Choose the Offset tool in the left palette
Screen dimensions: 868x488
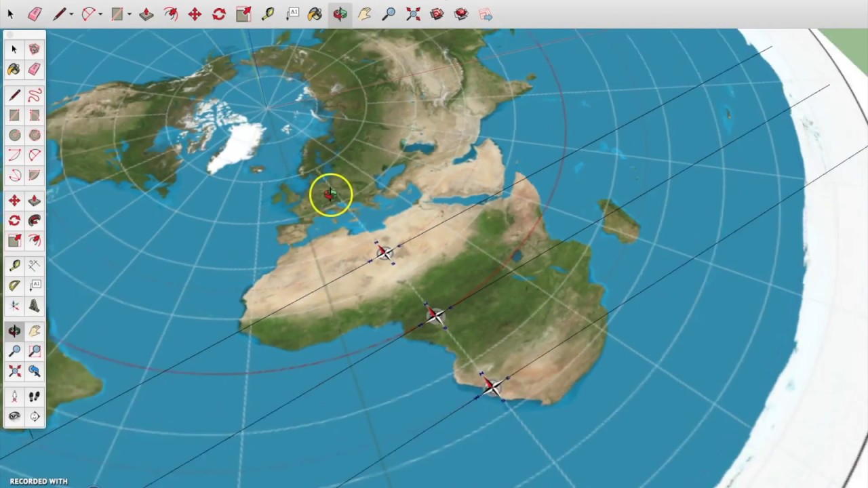click(x=35, y=241)
